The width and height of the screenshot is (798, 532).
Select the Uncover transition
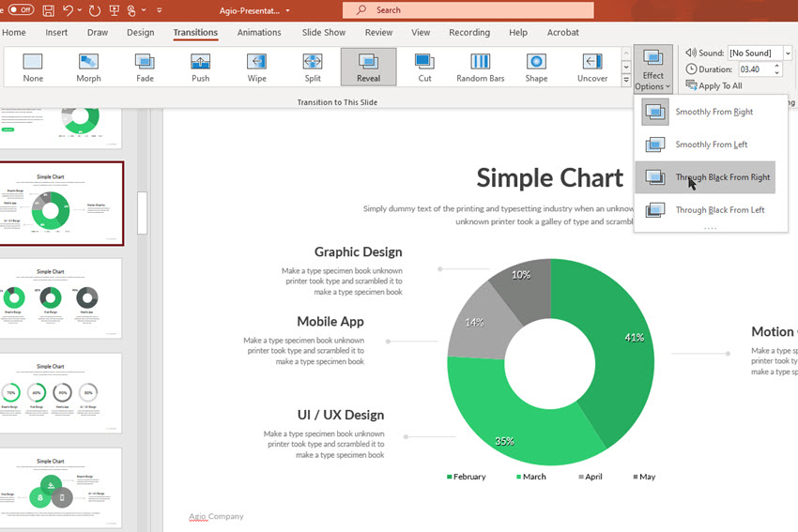(592, 68)
